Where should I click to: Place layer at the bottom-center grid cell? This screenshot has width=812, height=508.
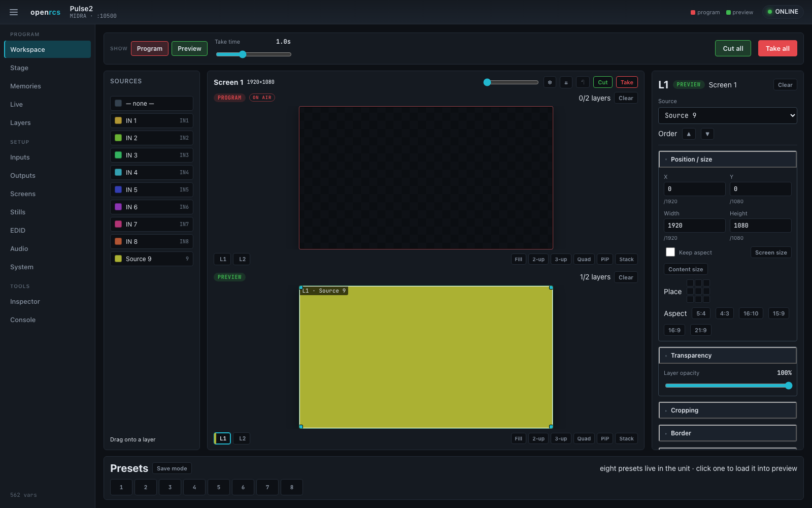[x=698, y=299]
